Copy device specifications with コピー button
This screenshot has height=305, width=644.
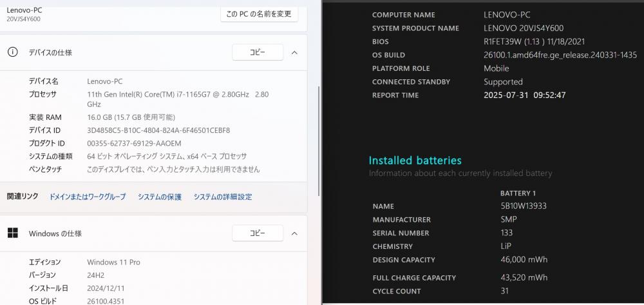(258, 53)
